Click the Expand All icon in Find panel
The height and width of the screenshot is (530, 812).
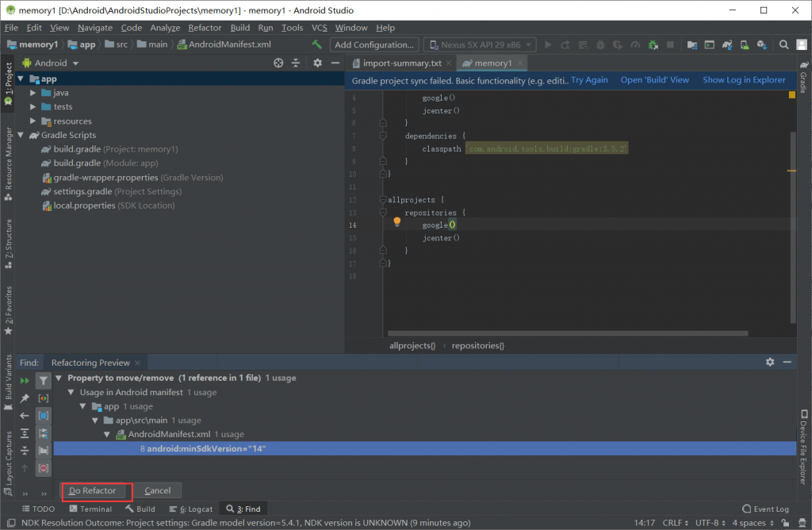[x=25, y=433]
